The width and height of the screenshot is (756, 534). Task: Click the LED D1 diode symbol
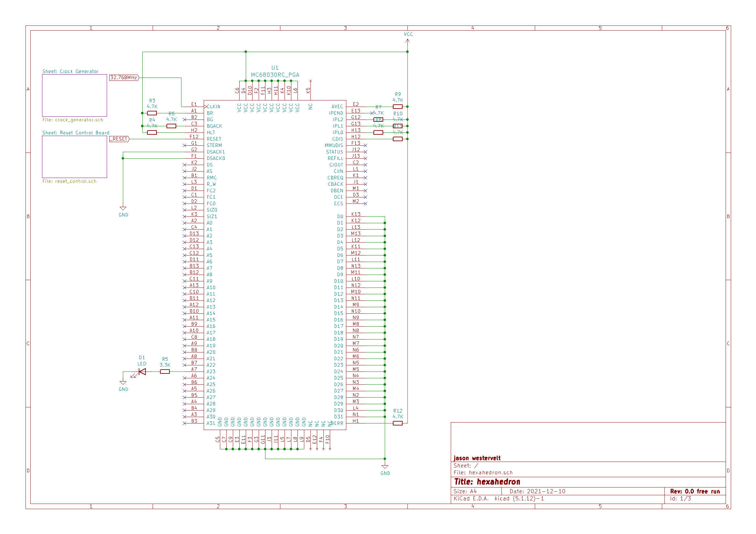pyautogui.click(x=142, y=372)
